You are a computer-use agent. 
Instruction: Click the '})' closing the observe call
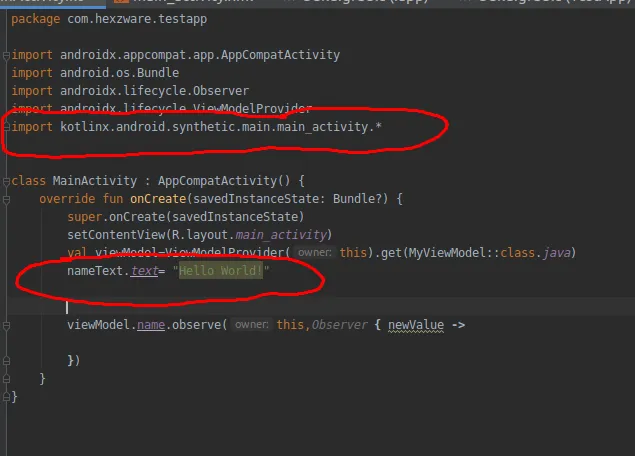pos(74,360)
